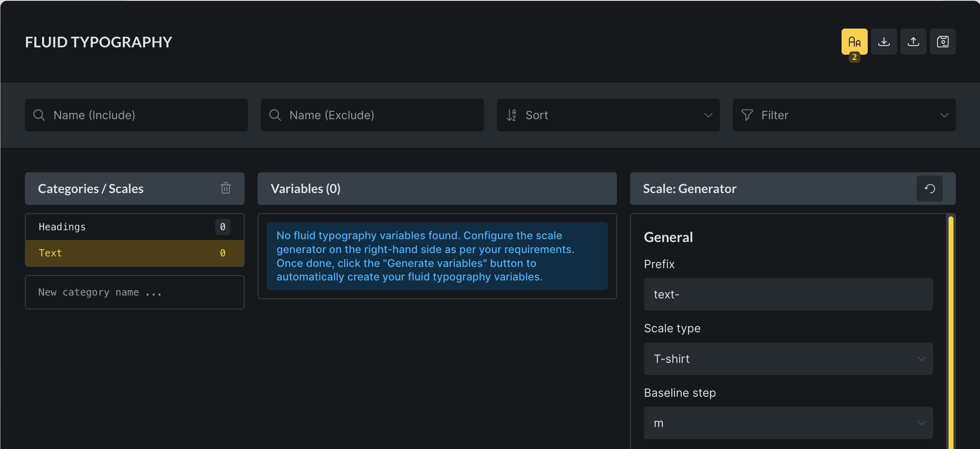The image size is (980, 449).
Task: Select the Headings category
Action: click(x=122, y=227)
